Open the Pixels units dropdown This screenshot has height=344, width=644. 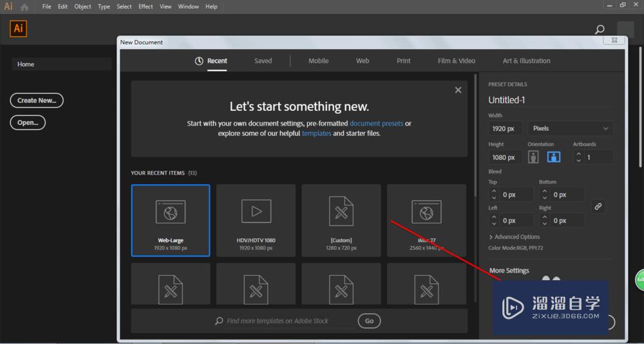click(571, 128)
